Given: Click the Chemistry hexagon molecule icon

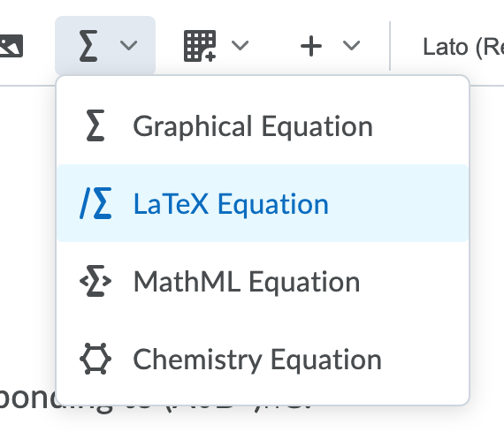Looking at the screenshot, I should (95, 359).
